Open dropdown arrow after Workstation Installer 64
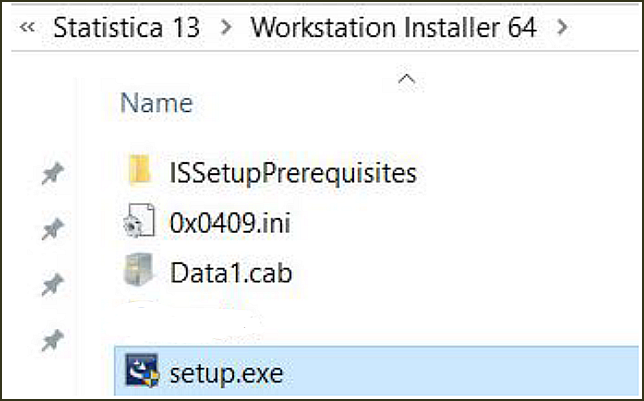Screen dimensions: 644x401 click(x=562, y=28)
